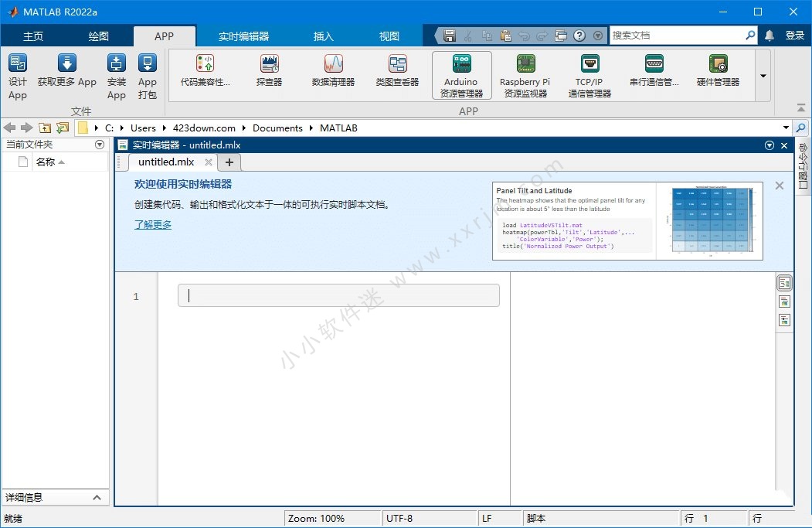Click the Save icon in quick access toolbar
This screenshot has height=528, width=812.
point(450,36)
